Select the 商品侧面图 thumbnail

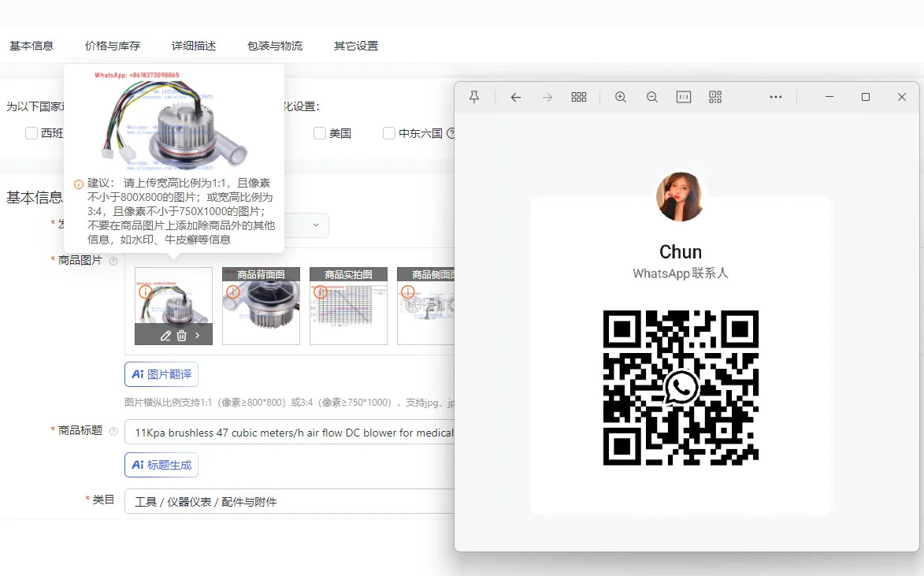pos(425,306)
